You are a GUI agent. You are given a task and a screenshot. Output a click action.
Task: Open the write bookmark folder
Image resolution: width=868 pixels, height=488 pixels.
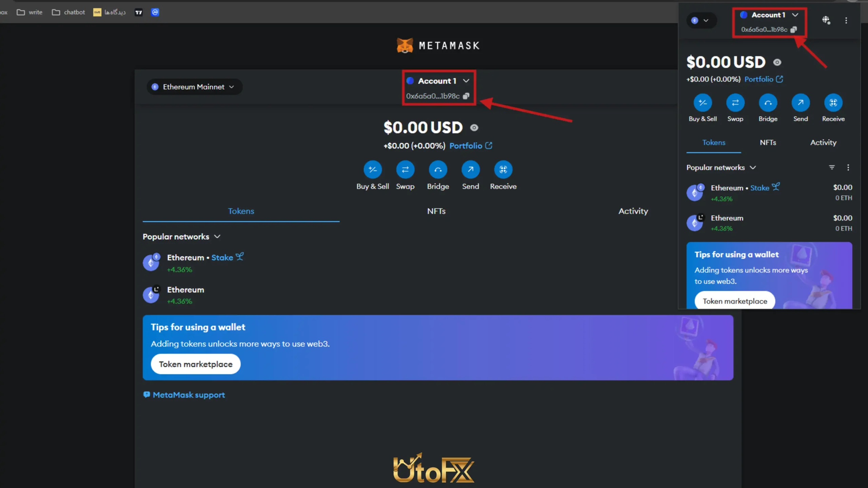(29, 13)
